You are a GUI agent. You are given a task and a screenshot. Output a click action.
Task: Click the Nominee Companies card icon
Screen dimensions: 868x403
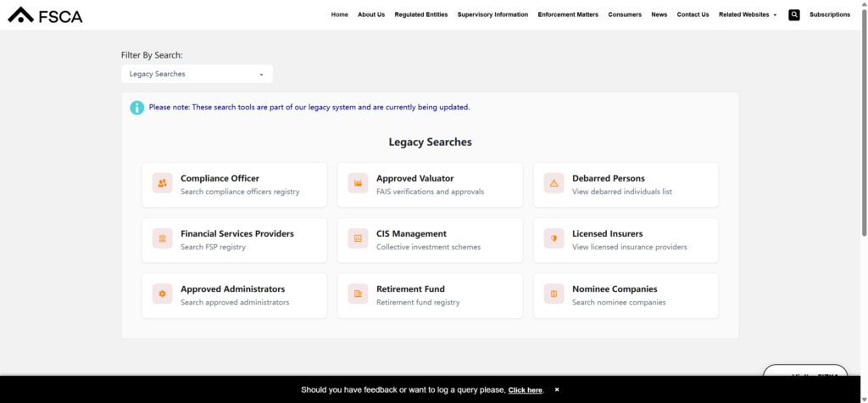click(554, 294)
